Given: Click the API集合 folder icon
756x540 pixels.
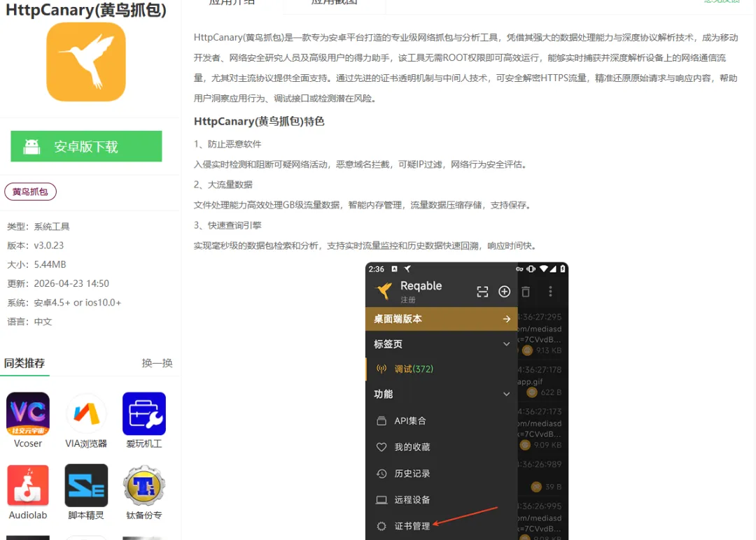Looking at the screenshot, I should coord(381,421).
